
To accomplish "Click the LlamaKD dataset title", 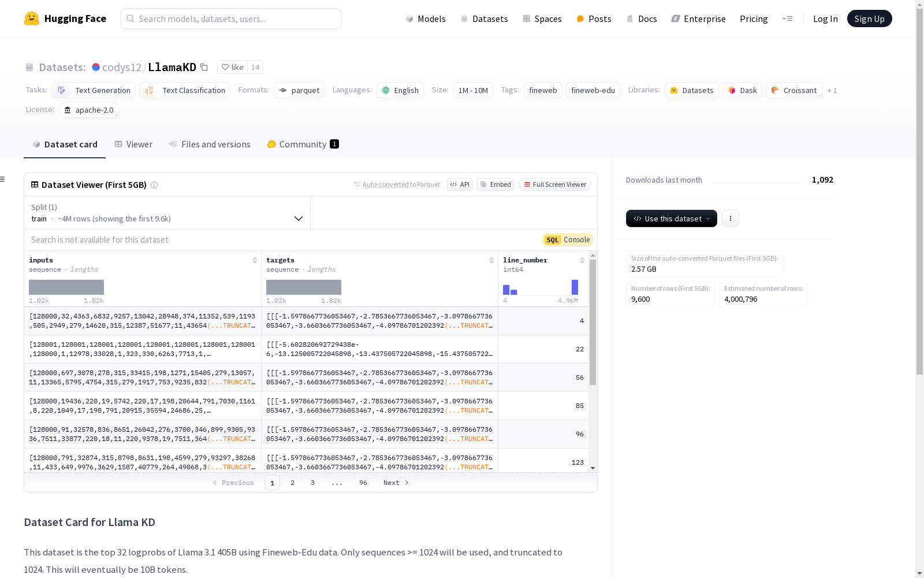I will point(172,67).
